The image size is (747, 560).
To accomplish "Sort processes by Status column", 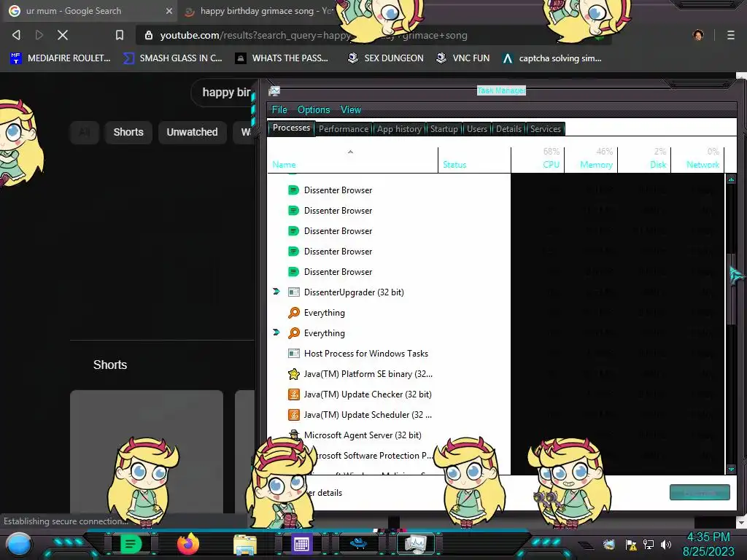I will click(474, 160).
